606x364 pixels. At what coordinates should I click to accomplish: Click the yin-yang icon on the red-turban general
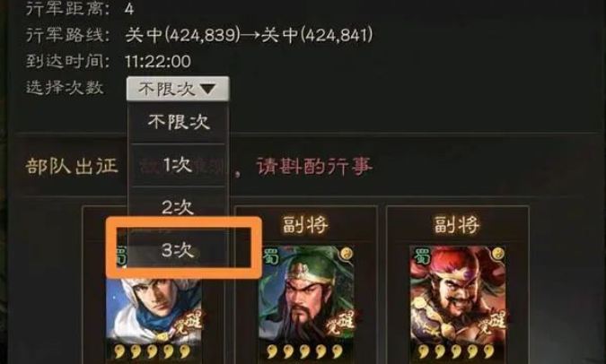click(497, 254)
